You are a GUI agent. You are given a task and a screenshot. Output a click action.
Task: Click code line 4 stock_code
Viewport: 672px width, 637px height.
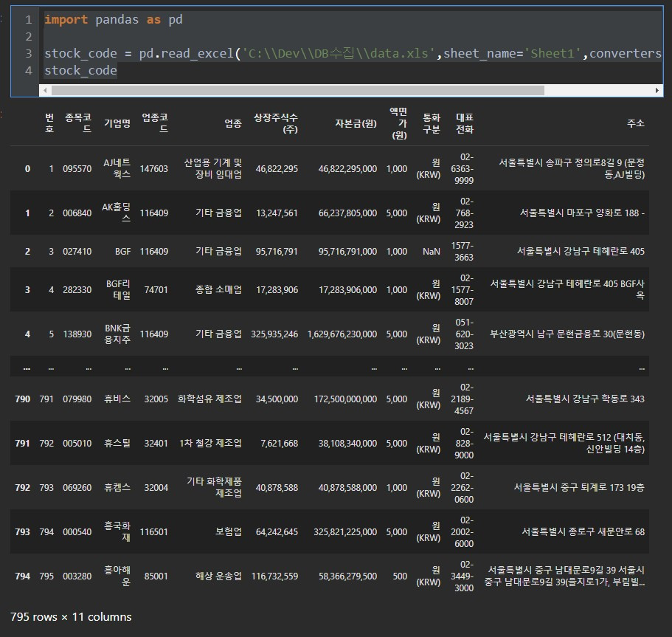tap(80, 70)
